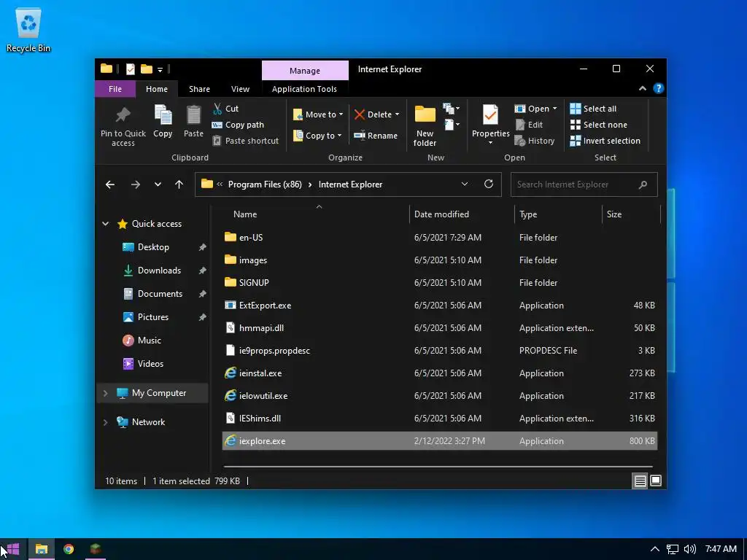Switch to the Share tab
Image resolution: width=747 pixels, height=560 pixels.
click(x=199, y=89)
